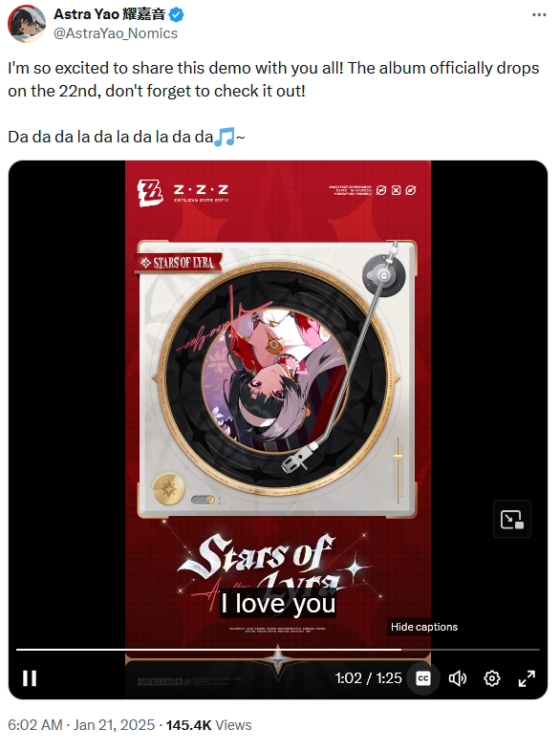Mute the video volume
This screenshot has width=560, height=750.
click(x=457, y=677)
